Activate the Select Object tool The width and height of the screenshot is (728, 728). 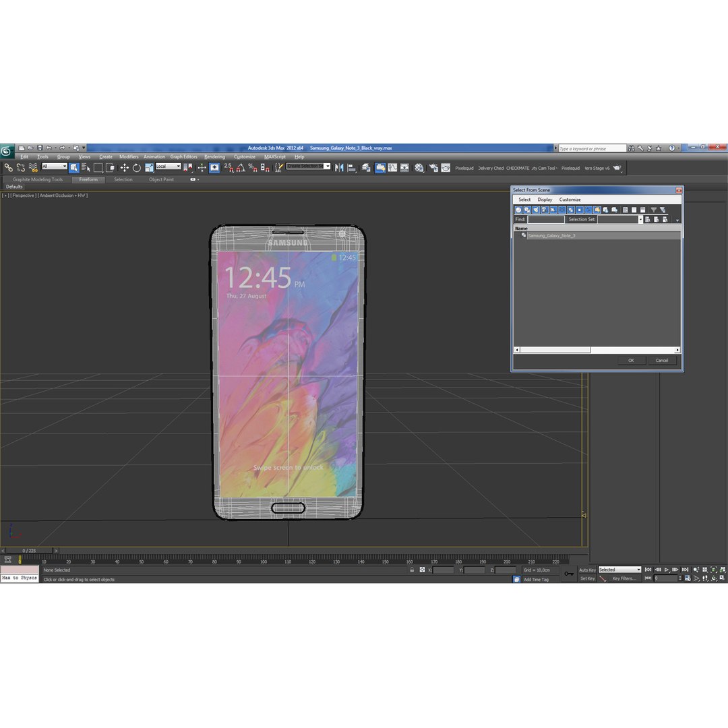[x=74, y=168]
